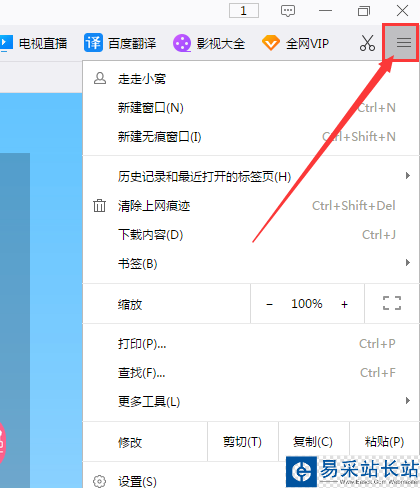The width and height of the screenshot is (420, 488).
Task: Select the scissors screenshot tool icon
Action: (367, 43)
